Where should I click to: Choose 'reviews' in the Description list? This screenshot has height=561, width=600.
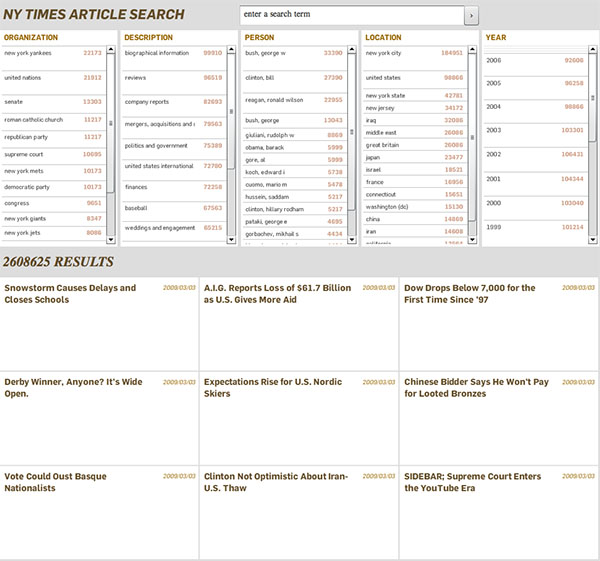[x=135, y=77]
